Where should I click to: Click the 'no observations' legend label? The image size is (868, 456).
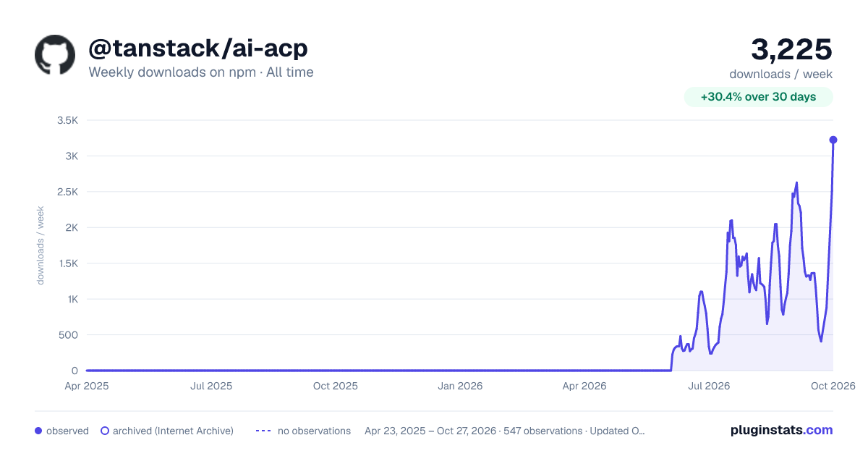point(314,431)
